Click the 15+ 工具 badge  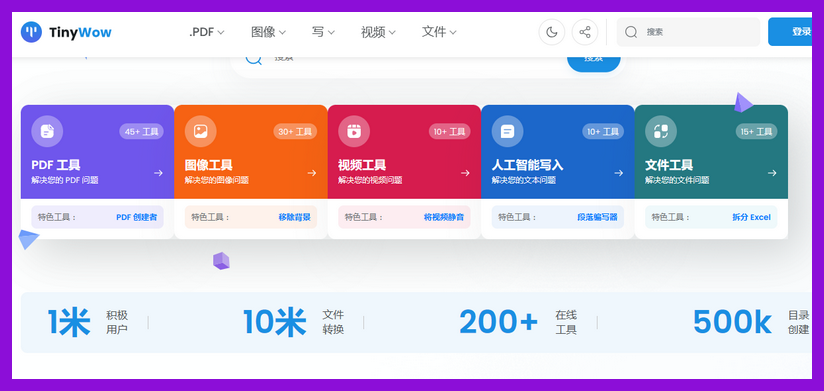point(756,131)
